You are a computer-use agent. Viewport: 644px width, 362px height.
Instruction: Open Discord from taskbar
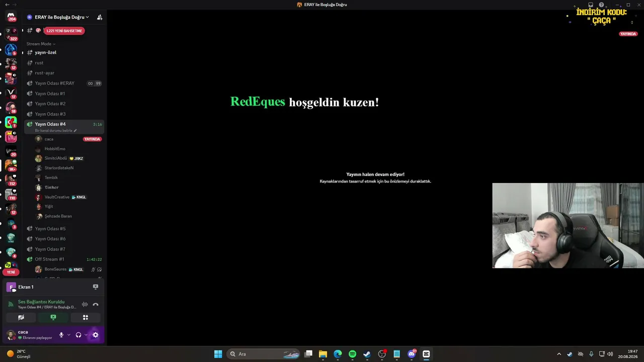(x=412, y=354)
